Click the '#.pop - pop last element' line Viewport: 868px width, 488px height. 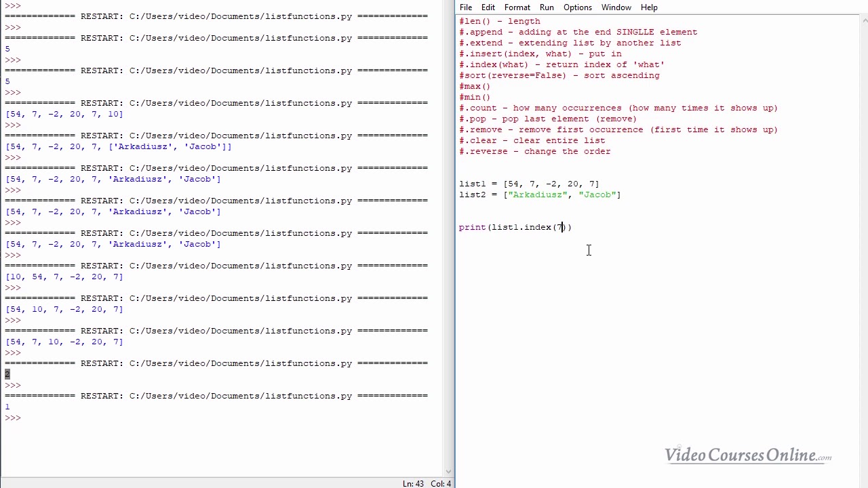548,119
